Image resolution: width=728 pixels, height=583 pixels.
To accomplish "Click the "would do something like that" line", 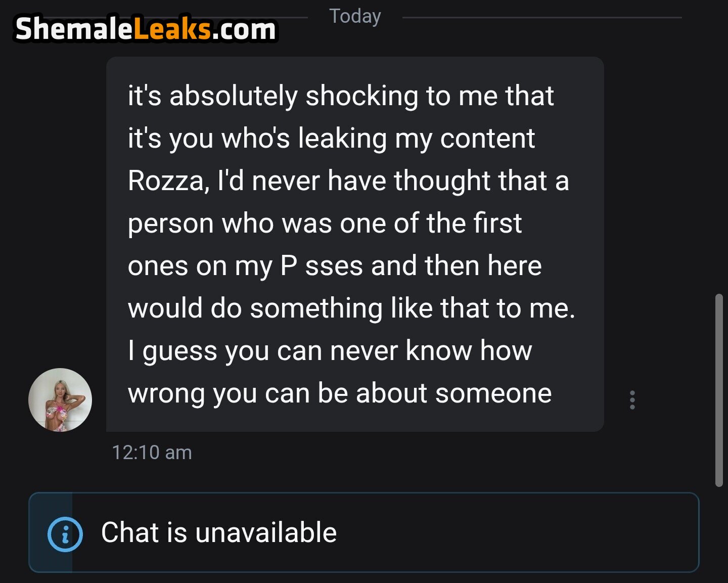I will 351,308.
